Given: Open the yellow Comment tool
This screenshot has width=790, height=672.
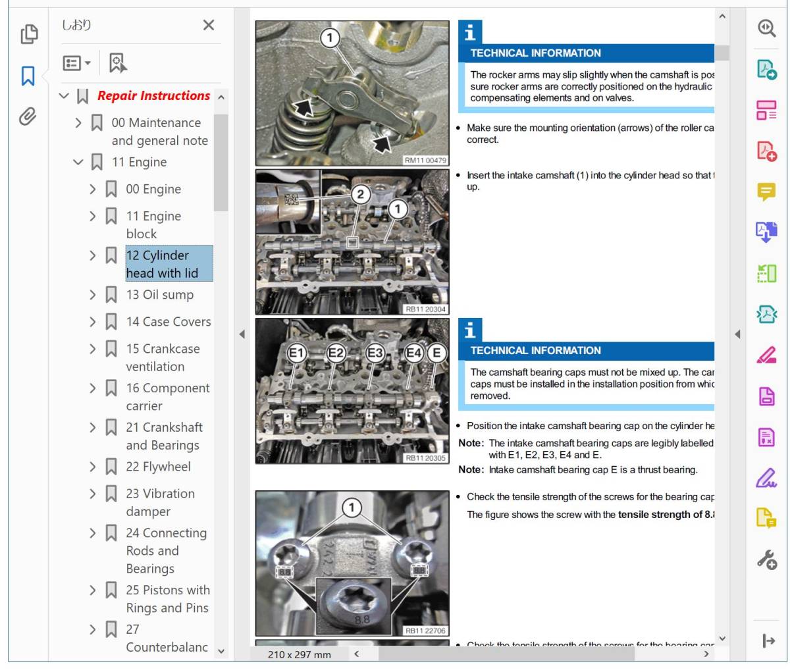Looking at the screenshot, I should coord(766,192).
